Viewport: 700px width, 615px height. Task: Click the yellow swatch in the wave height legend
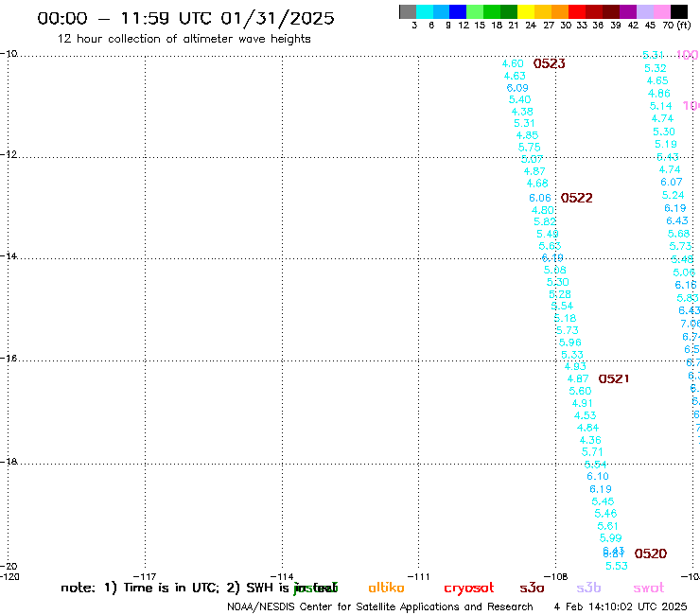tap(526, 11)
